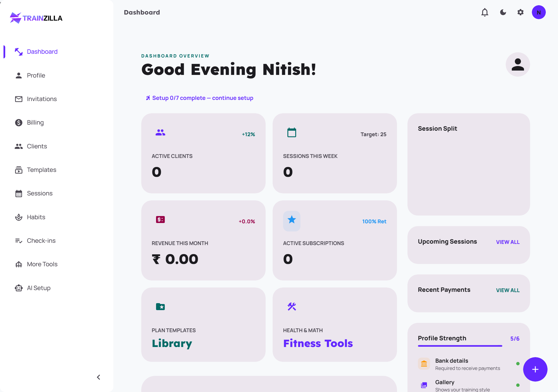
Task: Open the Plan Templates Library card
Action: [x=203, y=325]
